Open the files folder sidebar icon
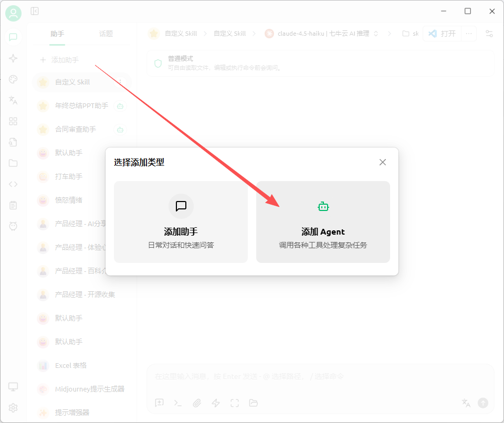The height and width of the screenshot is (423, 504). point(13,163)
